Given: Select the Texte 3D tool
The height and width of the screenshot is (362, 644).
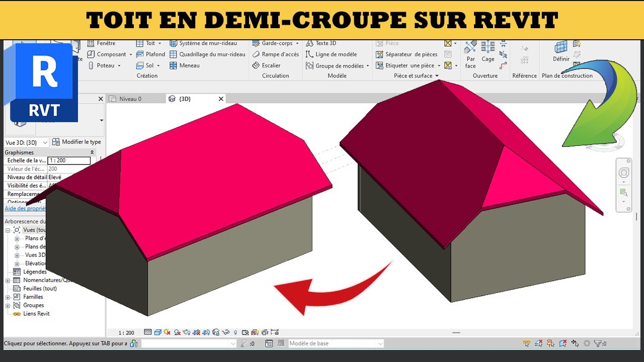Looking at the screenshot, I should [x=321, y=43].
